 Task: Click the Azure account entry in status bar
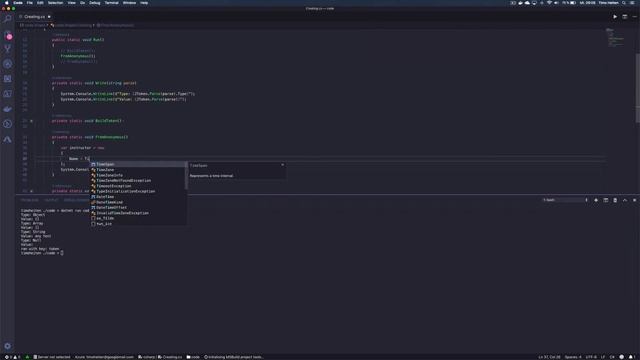pyautogui.click(x=104, y=357)
